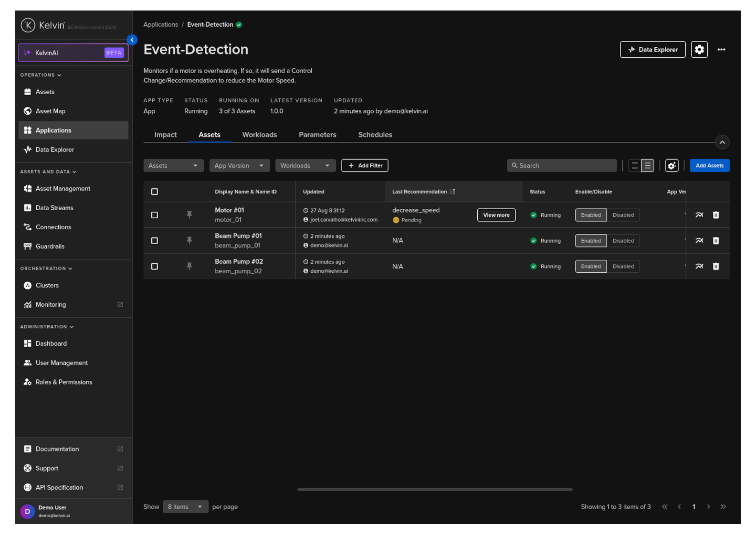756x535 pixels.
Task: Toggle the select-all checkbox in table header
Action: click(x=155, y=192)
